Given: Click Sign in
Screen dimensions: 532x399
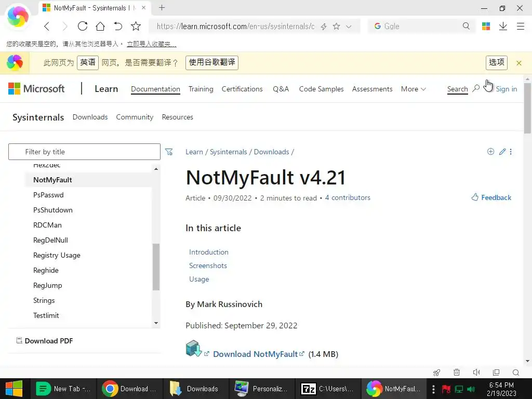Looking at the screenshot, I should pos(506,89).
